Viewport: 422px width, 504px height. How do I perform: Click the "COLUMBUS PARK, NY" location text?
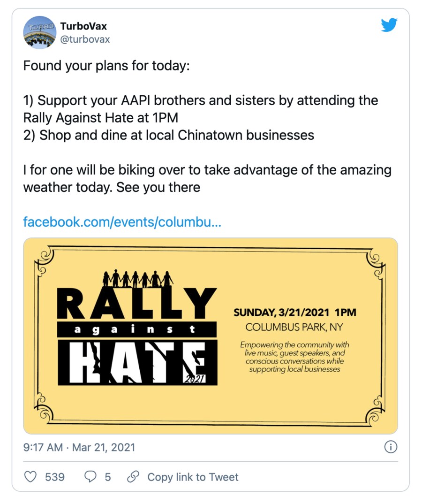point(294,327)
